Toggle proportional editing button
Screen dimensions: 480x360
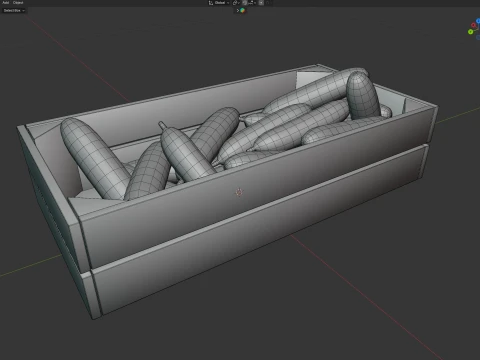(261, 3)
